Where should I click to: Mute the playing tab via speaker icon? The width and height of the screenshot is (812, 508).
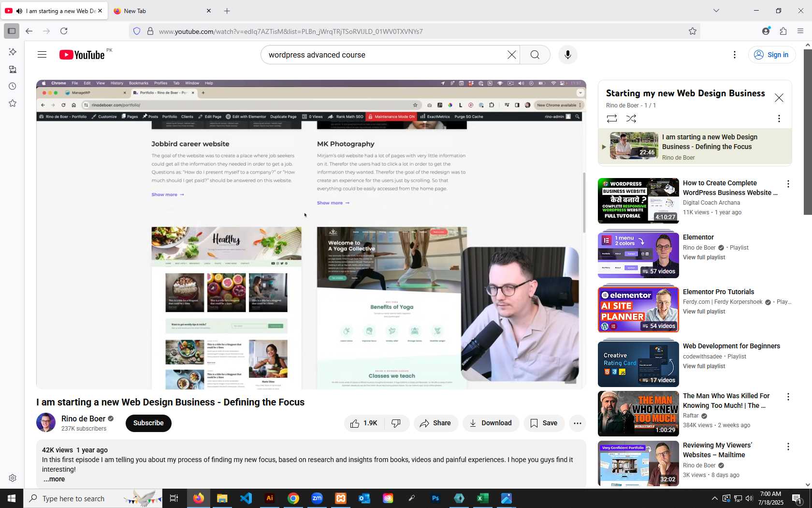click(19, 11)
